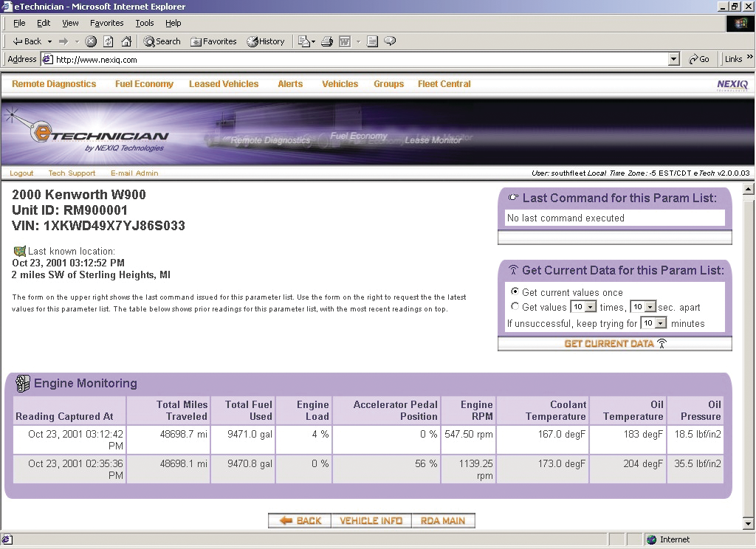Open the times count dropdown

click(591, 306)
